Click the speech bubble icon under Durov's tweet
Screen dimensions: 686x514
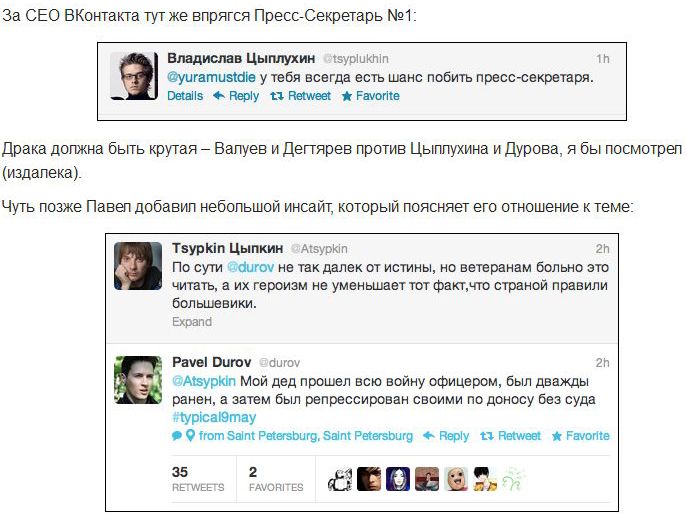177,436
